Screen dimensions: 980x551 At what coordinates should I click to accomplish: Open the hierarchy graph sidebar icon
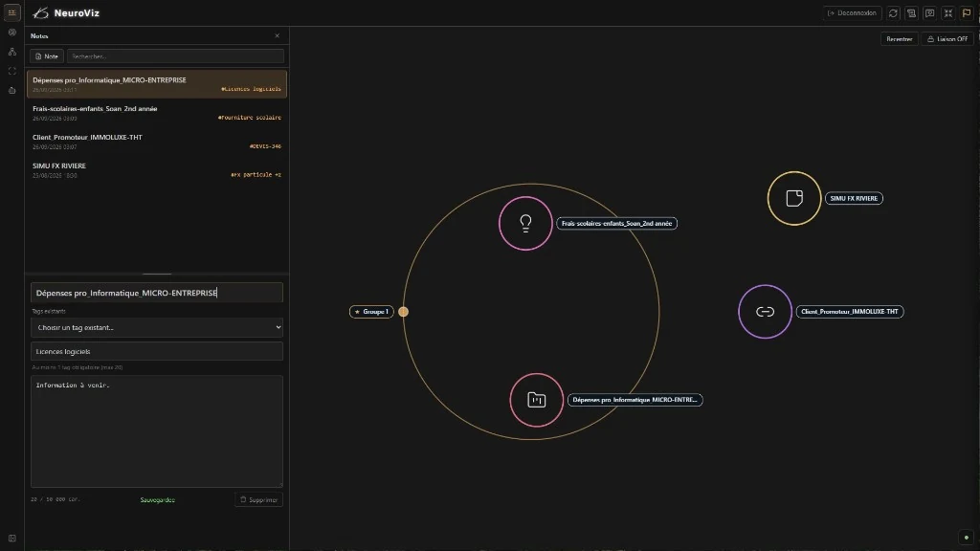[x=11, y=52]
